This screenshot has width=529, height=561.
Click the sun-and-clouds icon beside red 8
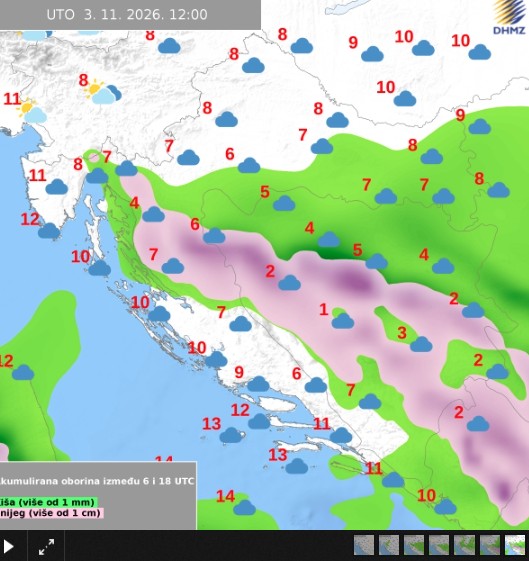104,92
